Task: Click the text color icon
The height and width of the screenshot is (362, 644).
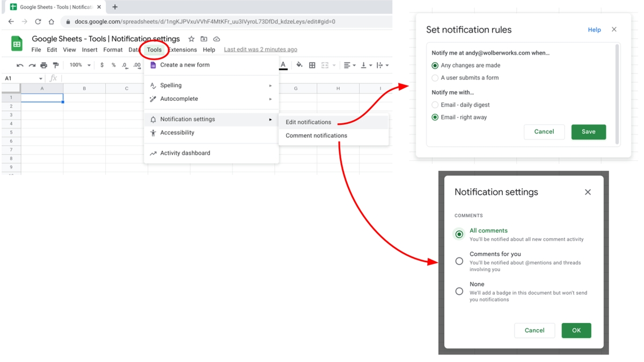Action: [283, 64]
